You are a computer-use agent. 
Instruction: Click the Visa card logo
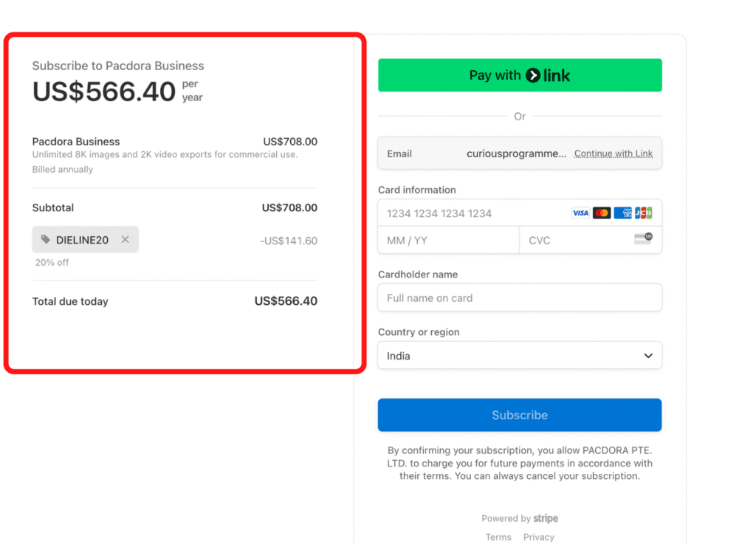(x=580, y=213)
